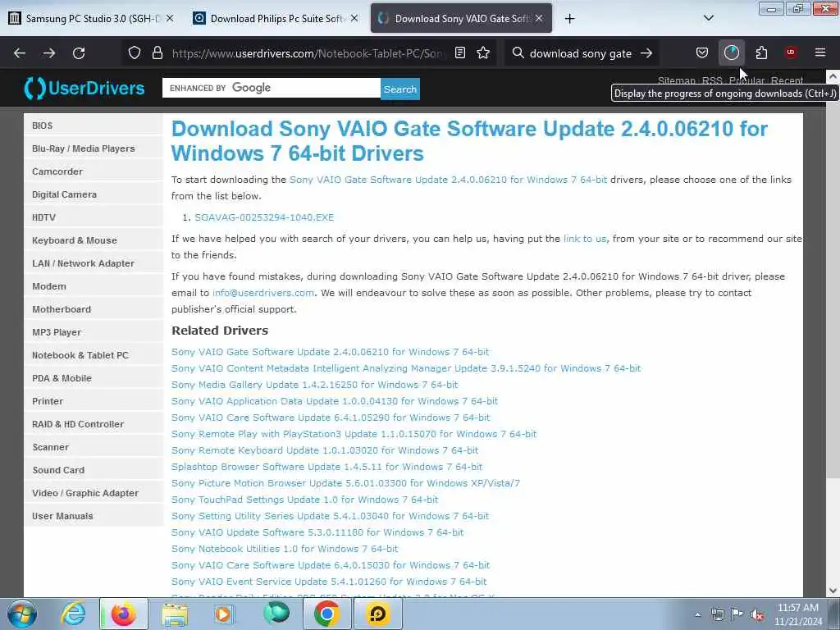Open Sony VAIO Event Service Update link
The width and height of the screenshot is (840, 630).
click(x=329, y=582)
